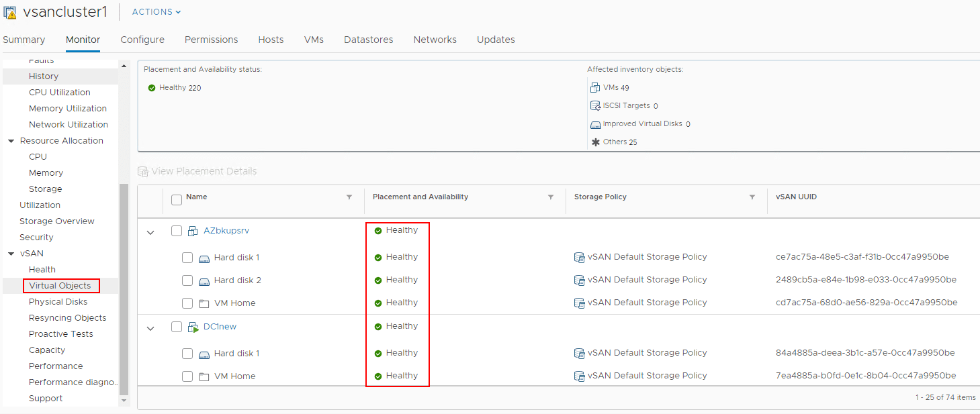
Task: Select Resyncing Objects under vSAN
Action: (67, 318)
